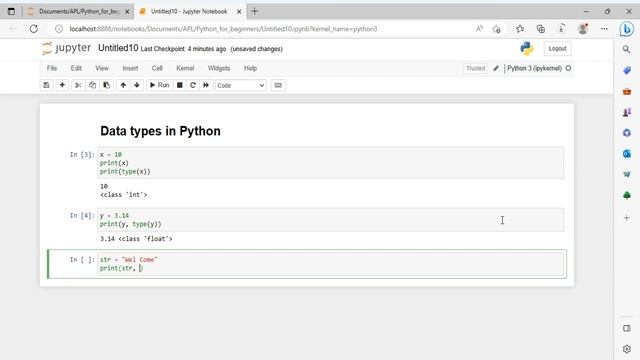Open the tab actions menu icon
The width and height of the screenshot is (640, 360).
pos(11,11)
